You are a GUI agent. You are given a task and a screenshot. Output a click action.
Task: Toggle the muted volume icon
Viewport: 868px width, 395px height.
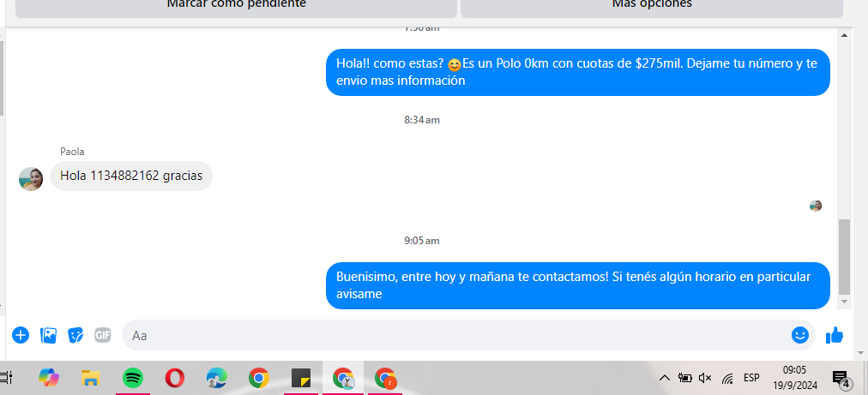coord(706,378)
